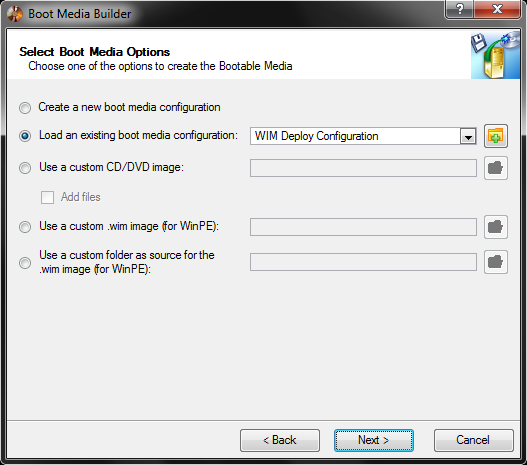Click the add configuration folder icon

tap(496, 136)
